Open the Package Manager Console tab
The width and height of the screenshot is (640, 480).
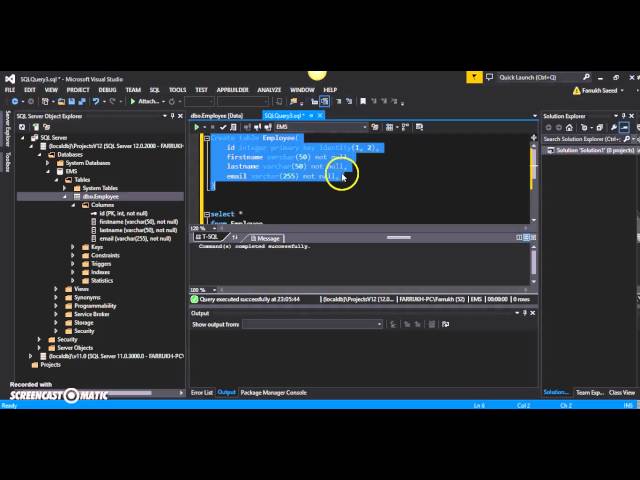(273, 393)
